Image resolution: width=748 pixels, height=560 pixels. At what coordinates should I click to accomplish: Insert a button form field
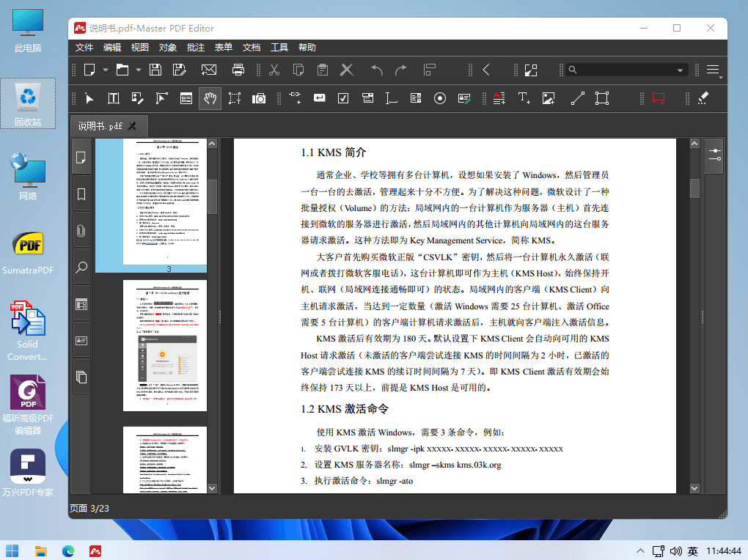click(x=319, y=97)
